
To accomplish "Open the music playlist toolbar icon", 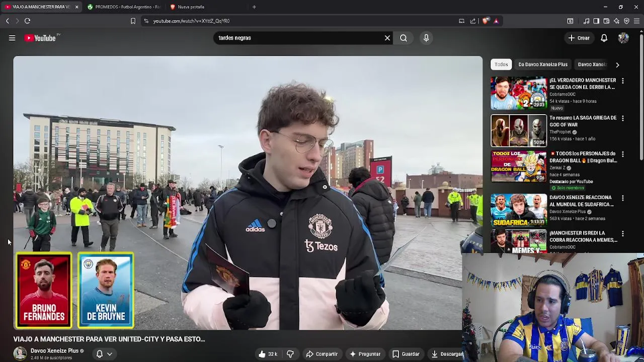I will [586, 21].
